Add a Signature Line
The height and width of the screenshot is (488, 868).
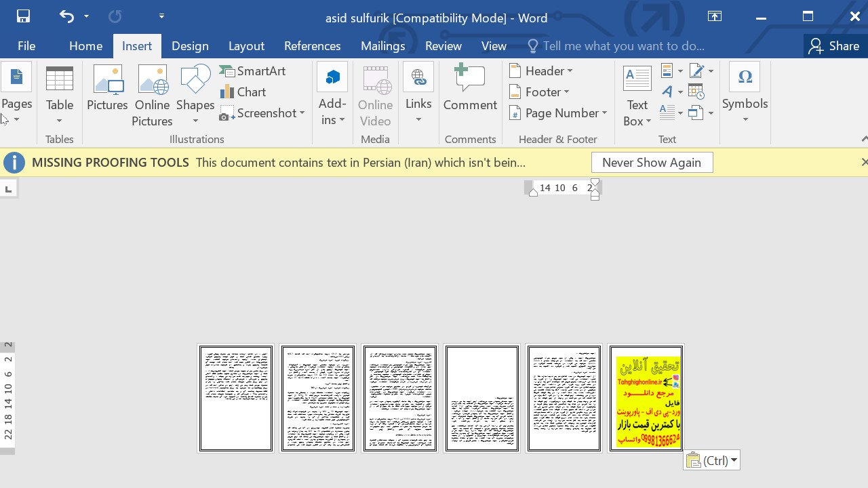pos(701,71)
